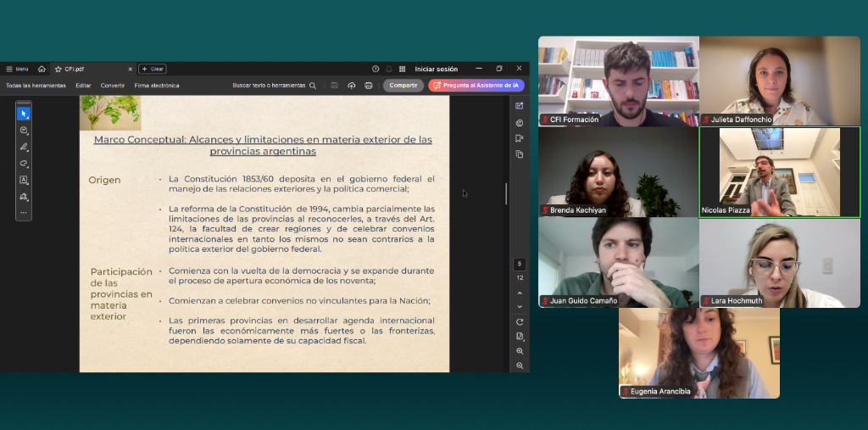Print the document with printer icon
The image size is (868, 430).
369,86
